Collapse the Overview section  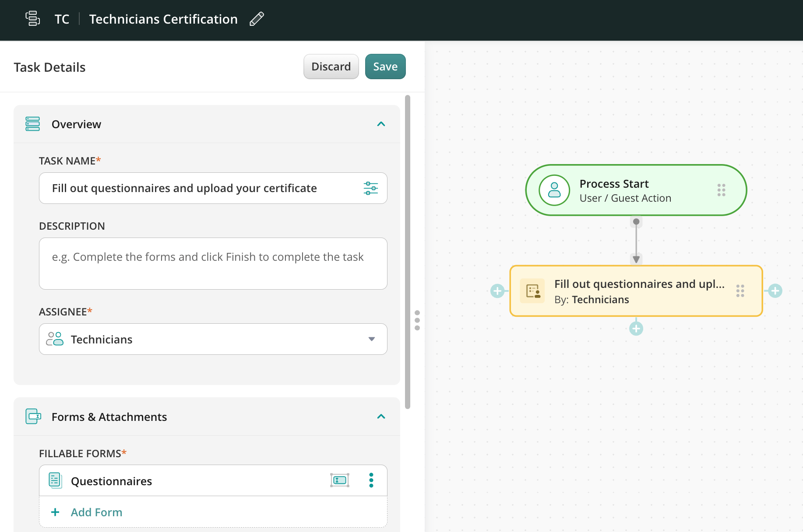pos(381,124)
